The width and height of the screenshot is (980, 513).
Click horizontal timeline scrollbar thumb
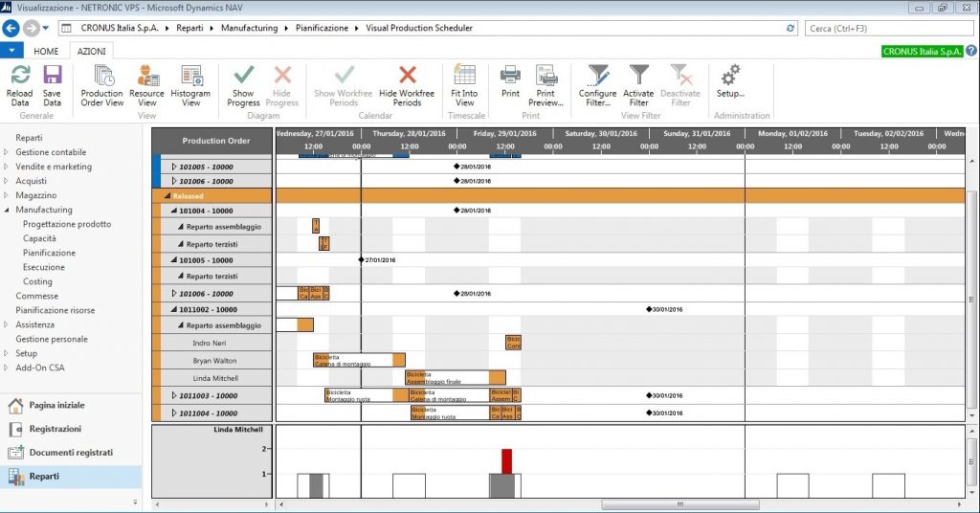coord(680,504)
